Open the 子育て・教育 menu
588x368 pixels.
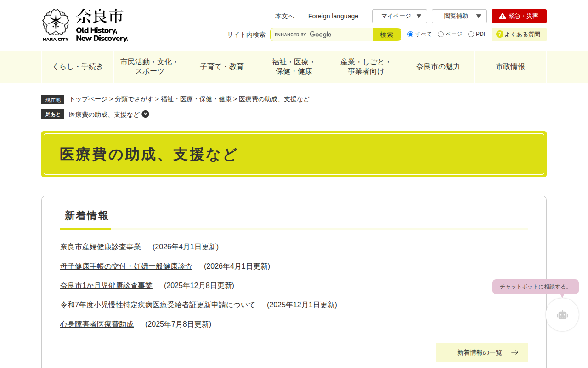pyautogui.click(x=222, y=67)
